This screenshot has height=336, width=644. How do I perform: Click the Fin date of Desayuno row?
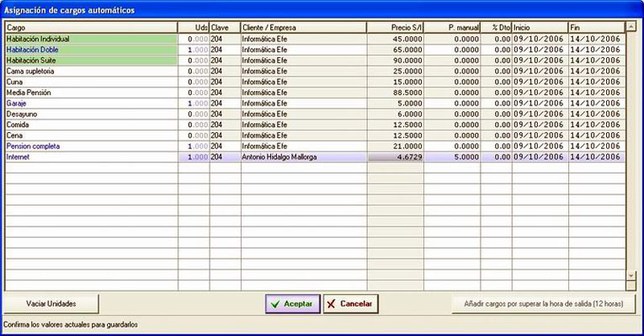click(595, 115)
